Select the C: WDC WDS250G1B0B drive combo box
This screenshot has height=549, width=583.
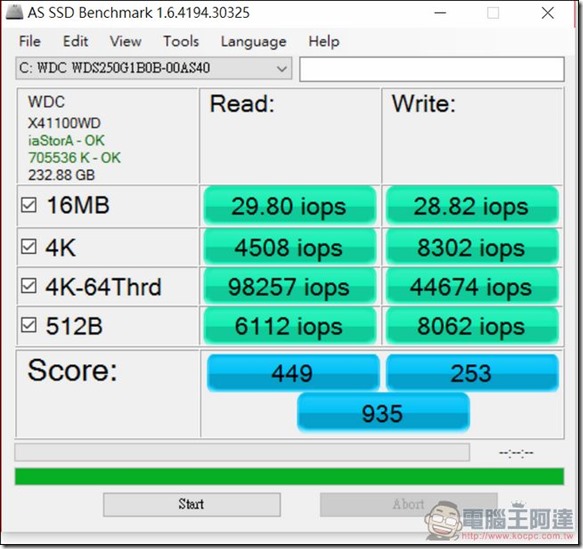click(154, 68)
